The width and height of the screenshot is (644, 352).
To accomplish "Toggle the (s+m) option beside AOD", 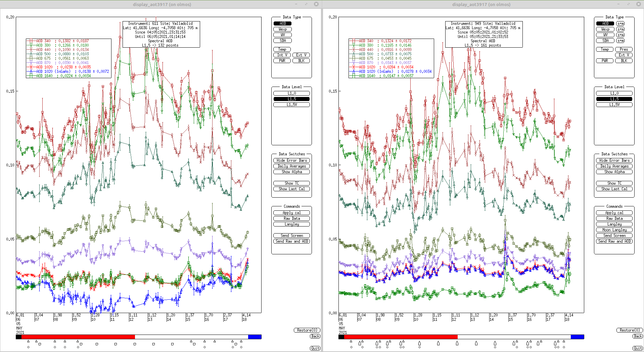I will [620, 23].
